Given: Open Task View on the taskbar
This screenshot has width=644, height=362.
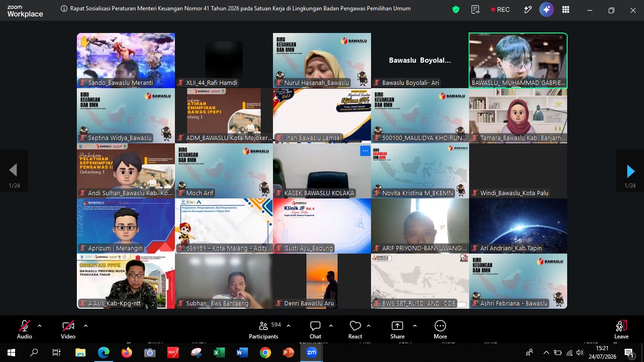Looking at the screenshot, I should click(57, 353).
